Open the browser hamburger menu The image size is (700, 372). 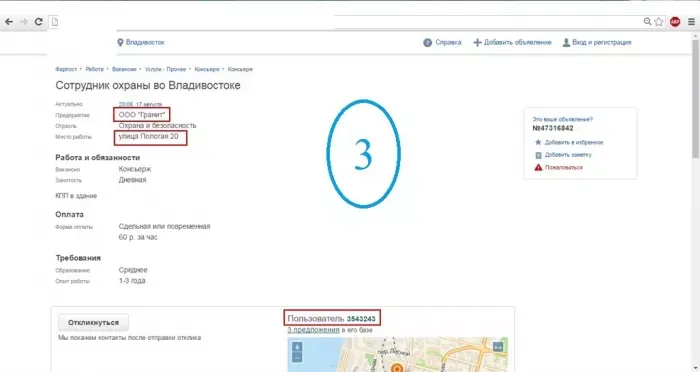click(691, 21)
